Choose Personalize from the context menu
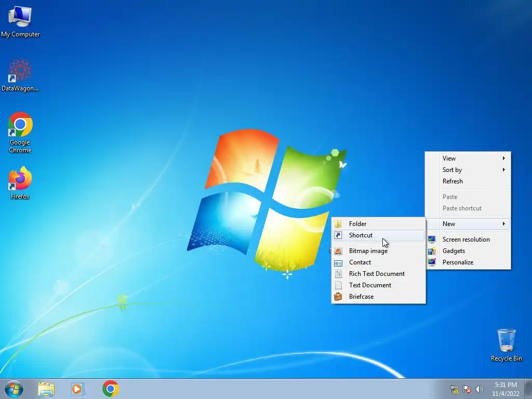 tap(468, 262)
